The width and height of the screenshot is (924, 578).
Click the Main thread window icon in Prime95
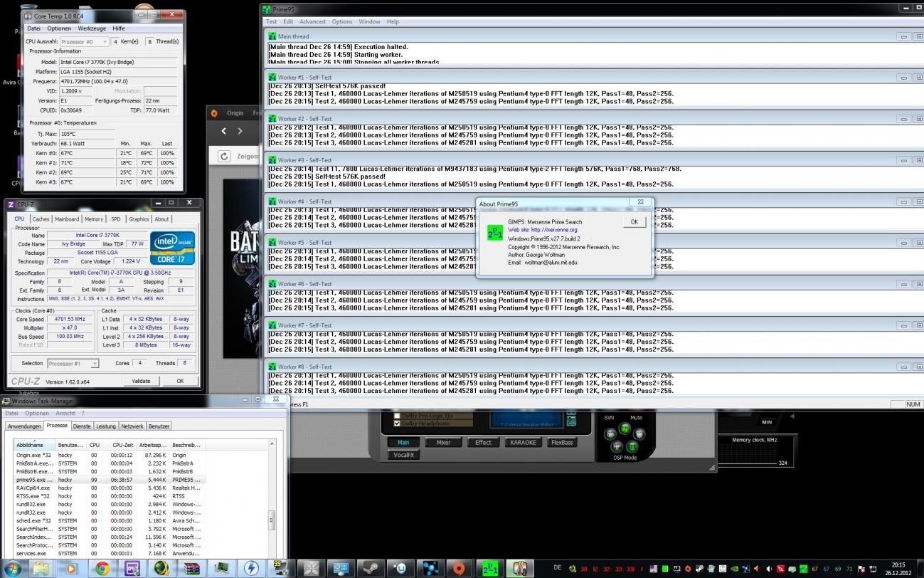click(x=272, y=36)
